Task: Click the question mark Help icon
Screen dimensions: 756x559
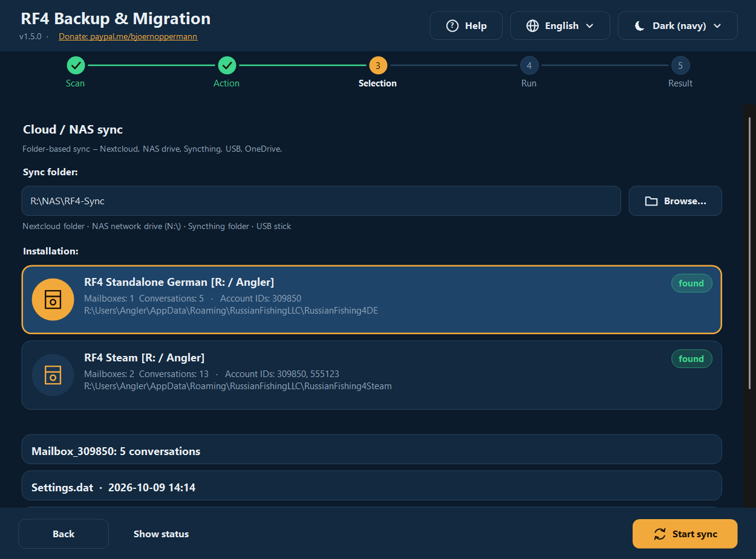Action: click(452, 26)
